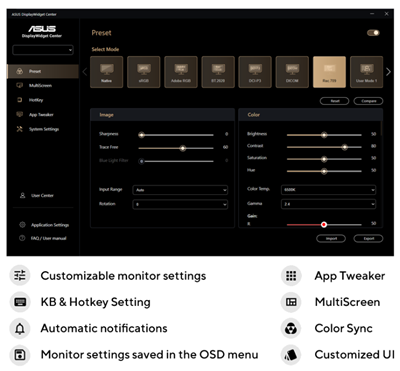Viewport: 400px width, 371px height.
Task: Click the Saturation slider handle
Action: pos(324,159)
